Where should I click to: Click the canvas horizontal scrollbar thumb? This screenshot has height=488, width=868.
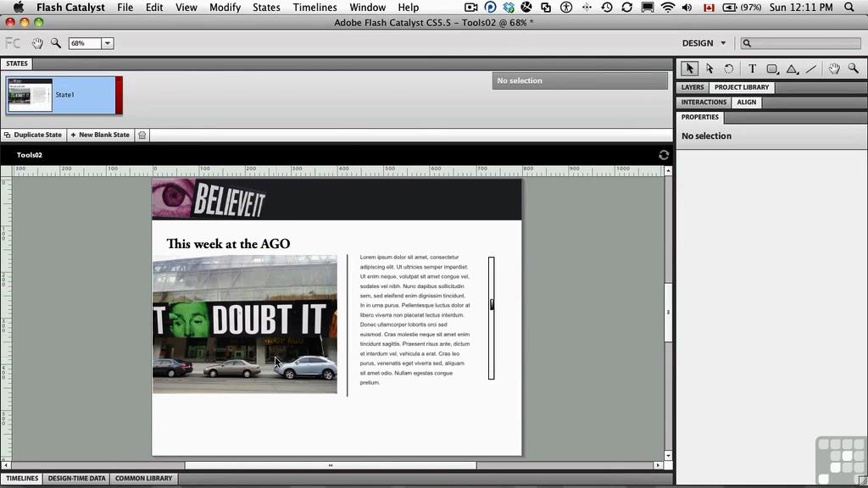(331, 465)
